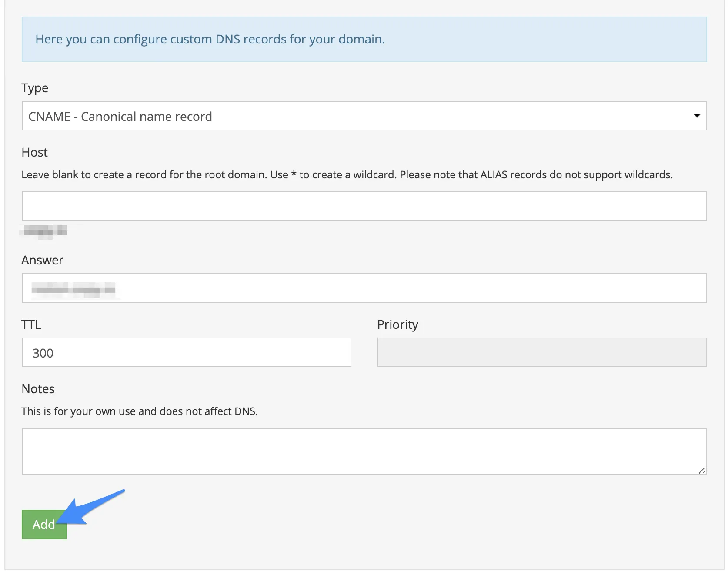Click the blue DNS records info banner
The image size is (728, 575).
364,39
